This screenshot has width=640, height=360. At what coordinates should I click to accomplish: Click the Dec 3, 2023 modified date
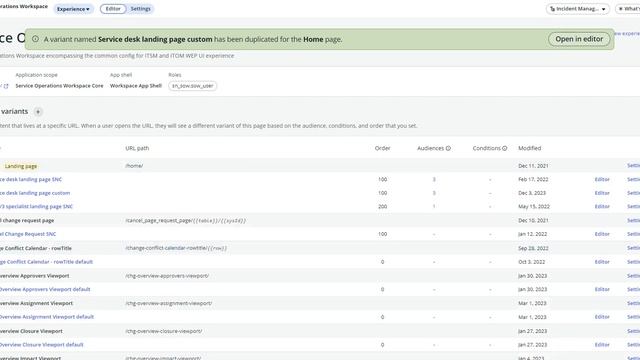[x=532, y=193]
